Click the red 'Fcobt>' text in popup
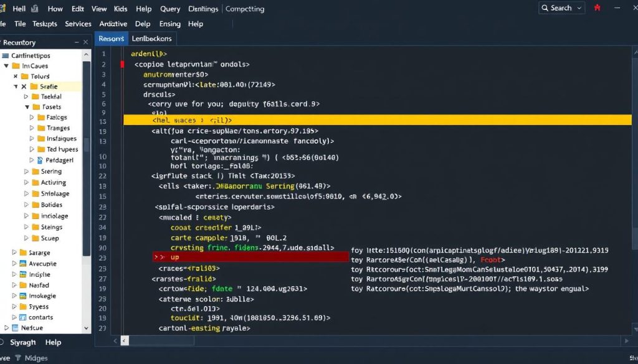Screen dimensions: 638x364 (x=493, y=259)
